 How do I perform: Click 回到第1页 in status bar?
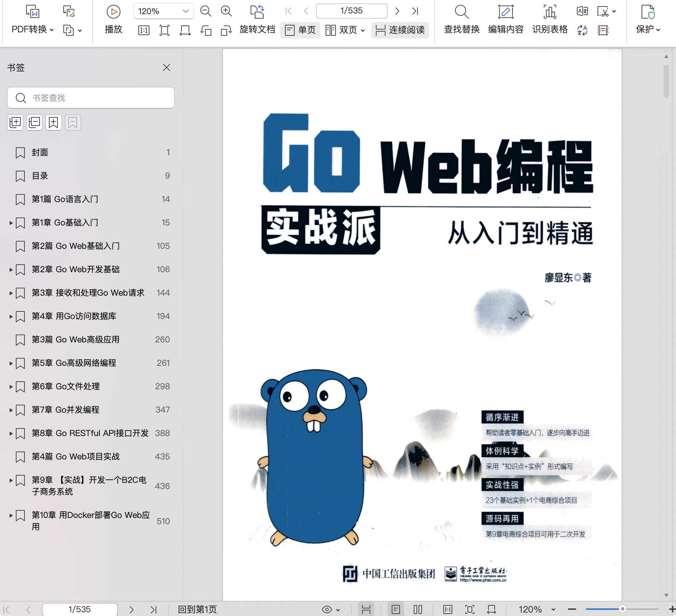pos(197,609)
